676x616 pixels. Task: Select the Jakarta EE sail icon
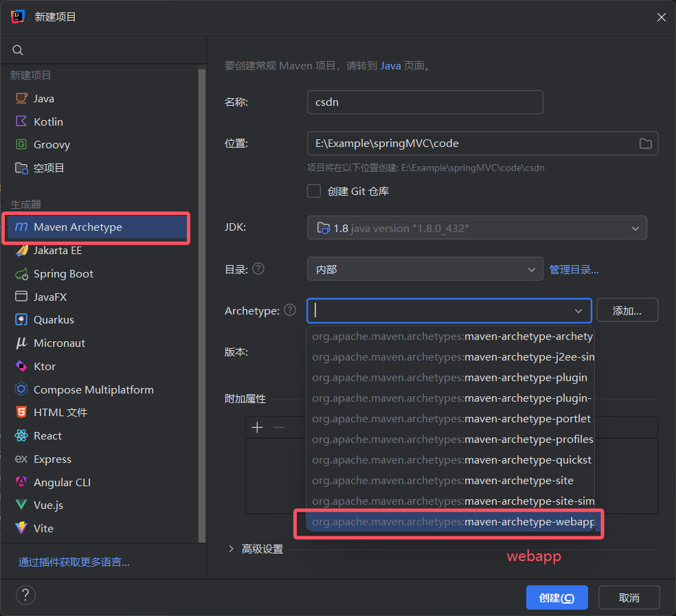click(x=21, y=250)
